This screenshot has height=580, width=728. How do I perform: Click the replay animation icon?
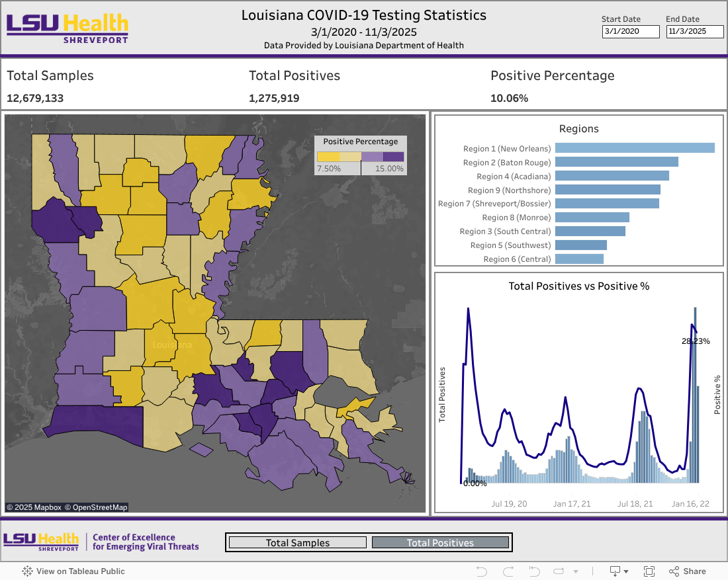[559, 571]
